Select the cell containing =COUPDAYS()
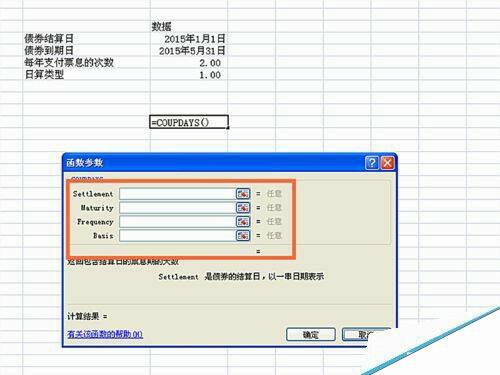The width and height of the screenshot is (500, 375). click(x=189, y=122)
